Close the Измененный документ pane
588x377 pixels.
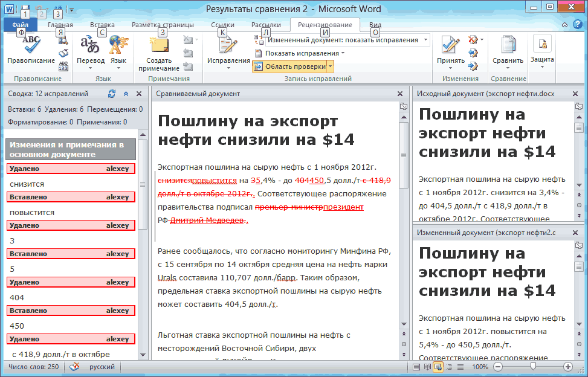pyautogui.click(x=575, y=233)
